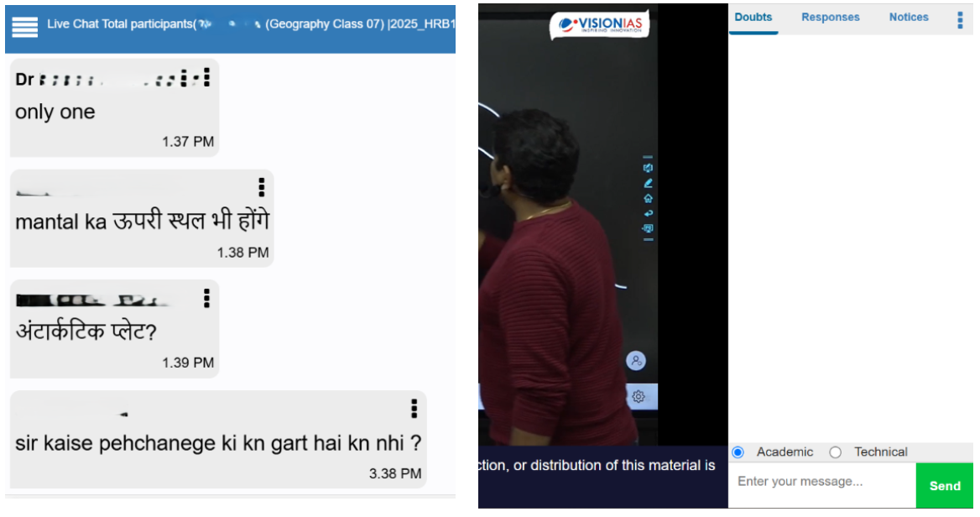Viewport: 980px width, 517px height.
Task: Switch to the Responses tab
Action: (830, 18)
